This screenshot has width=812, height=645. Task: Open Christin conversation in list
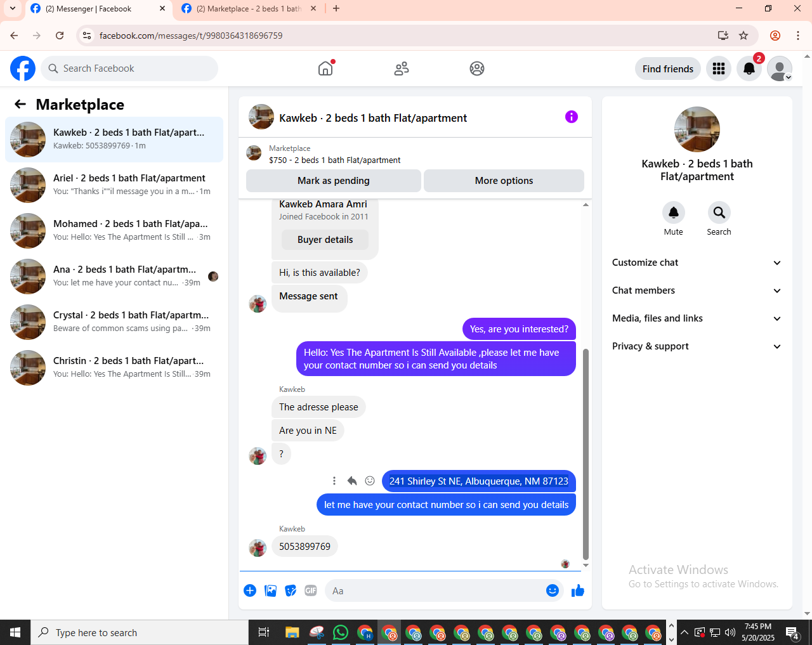[114, 368]
